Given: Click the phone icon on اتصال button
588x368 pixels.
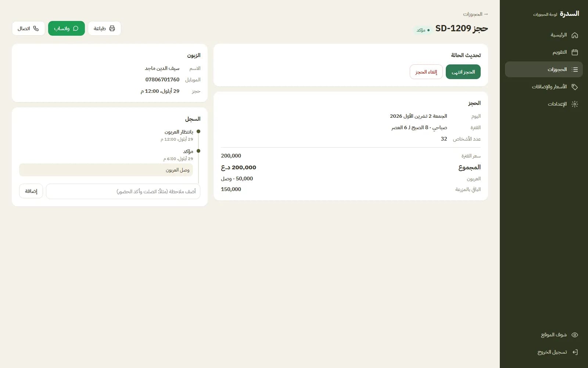Looking at the screenshot, I should [x=36, y=28].
